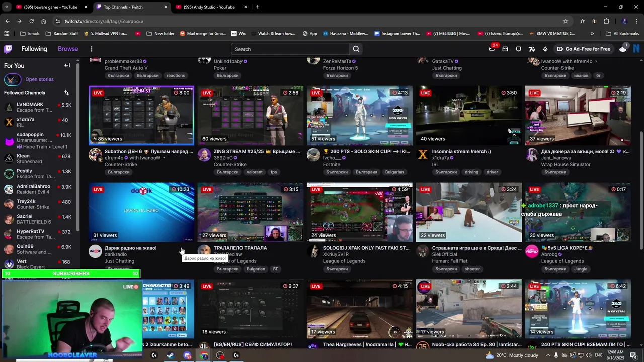Click the Jungle tag under Abrobg
Screen dimensions: 644x362
[581, 269]
